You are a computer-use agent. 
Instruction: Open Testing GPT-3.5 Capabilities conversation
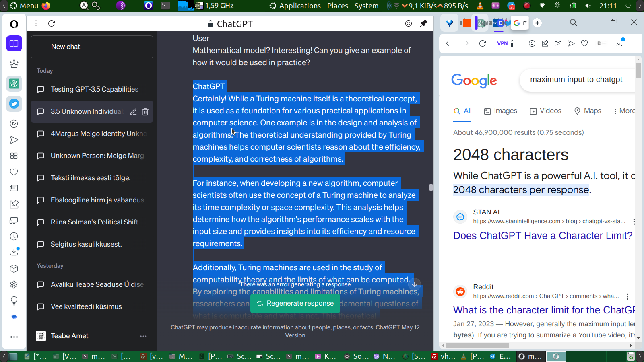92,89
